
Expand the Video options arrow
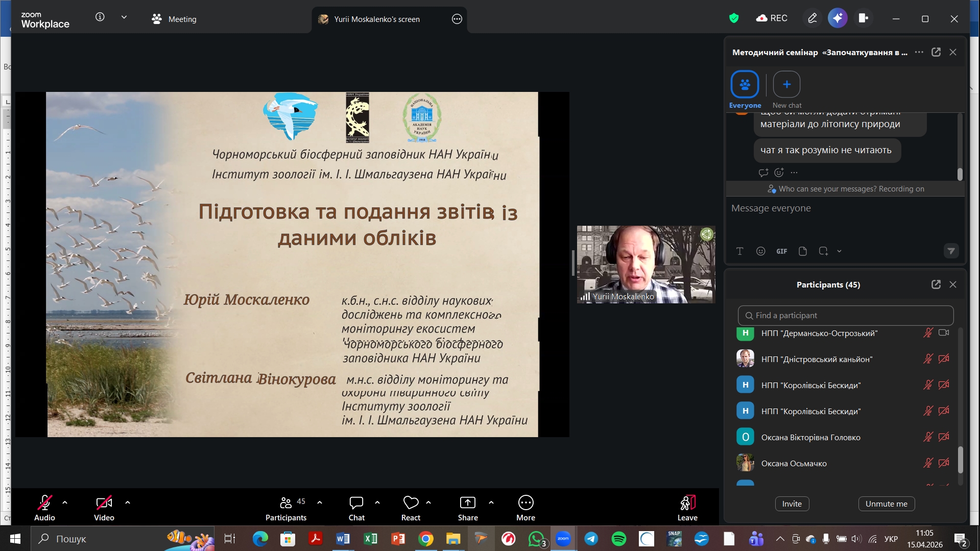[128, 502]
